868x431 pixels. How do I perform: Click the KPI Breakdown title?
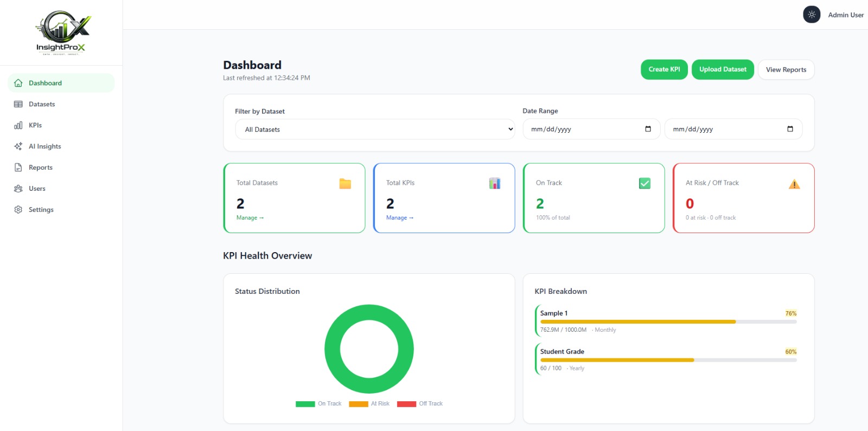pyautogui.click(x=561, y=291)
